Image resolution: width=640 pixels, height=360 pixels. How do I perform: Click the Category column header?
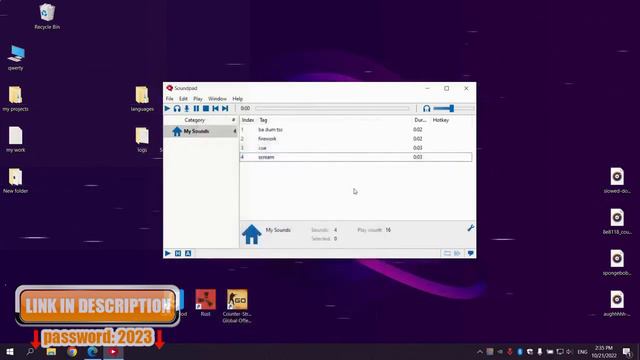pos(195,120)
